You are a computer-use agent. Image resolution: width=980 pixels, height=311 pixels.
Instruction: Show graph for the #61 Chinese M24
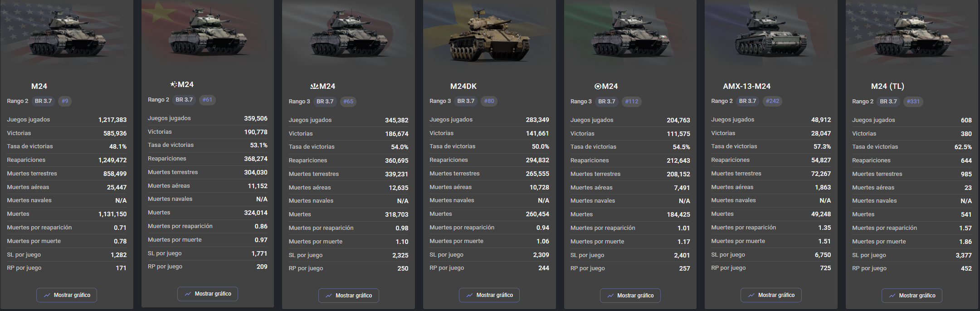207,294
